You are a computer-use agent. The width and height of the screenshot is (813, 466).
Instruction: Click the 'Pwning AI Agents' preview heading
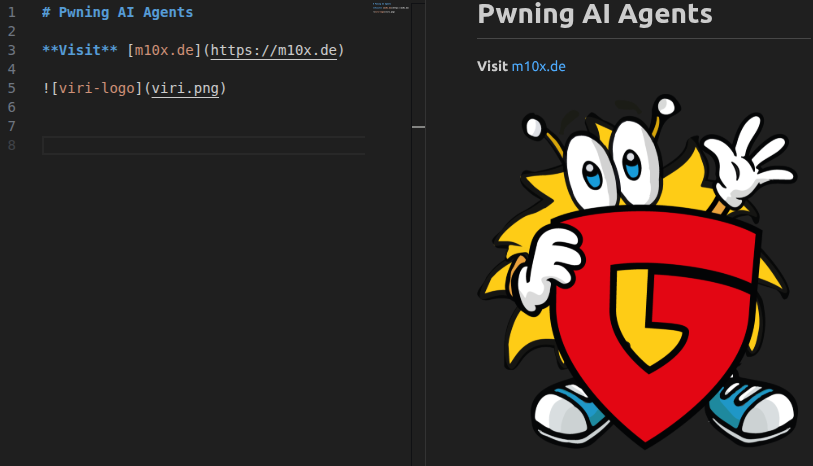tap(595, 14)
